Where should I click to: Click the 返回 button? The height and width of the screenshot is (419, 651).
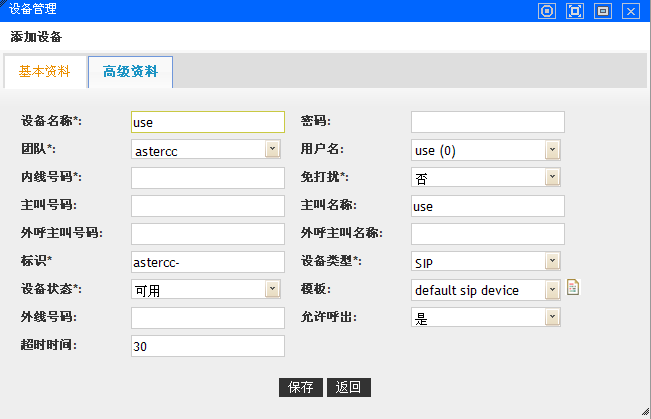[348, 387]
